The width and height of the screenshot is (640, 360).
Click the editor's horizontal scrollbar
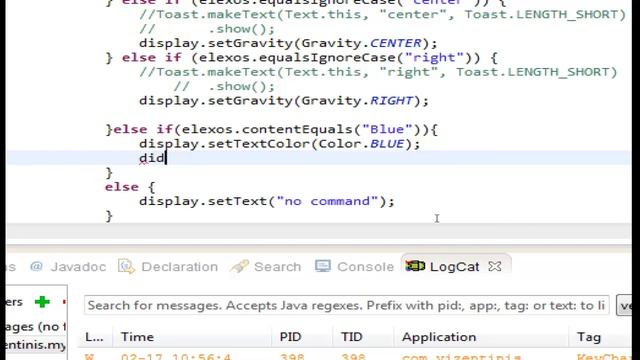(x=319, y=231)
